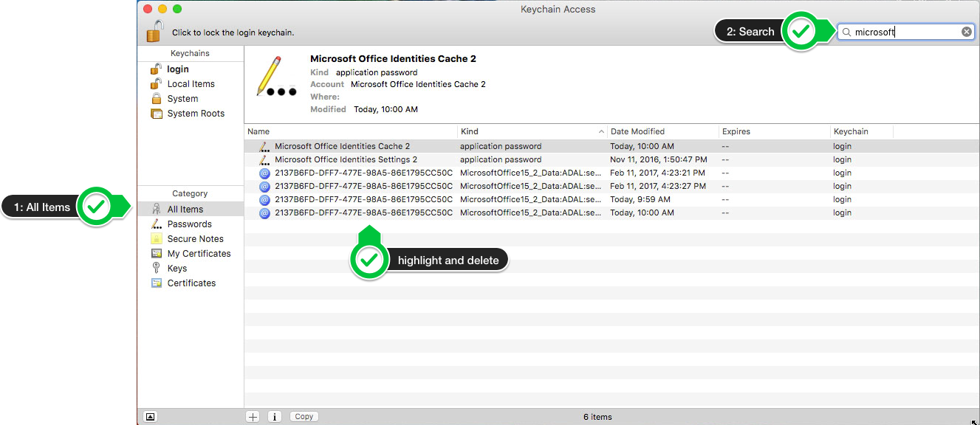Click the padlock to lock login keychain
980x425 pixels.
pyautogui.click(x=154, y=31)
